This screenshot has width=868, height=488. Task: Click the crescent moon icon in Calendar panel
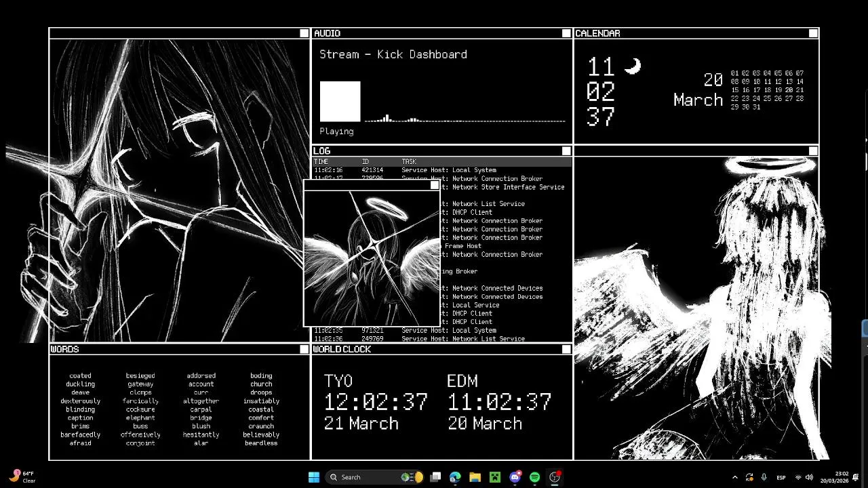[632, 66]
